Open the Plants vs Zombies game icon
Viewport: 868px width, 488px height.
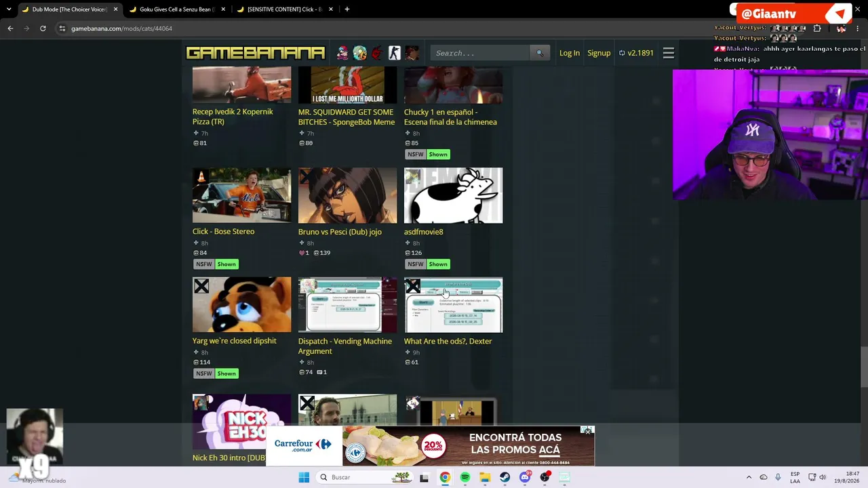[359, 53]
